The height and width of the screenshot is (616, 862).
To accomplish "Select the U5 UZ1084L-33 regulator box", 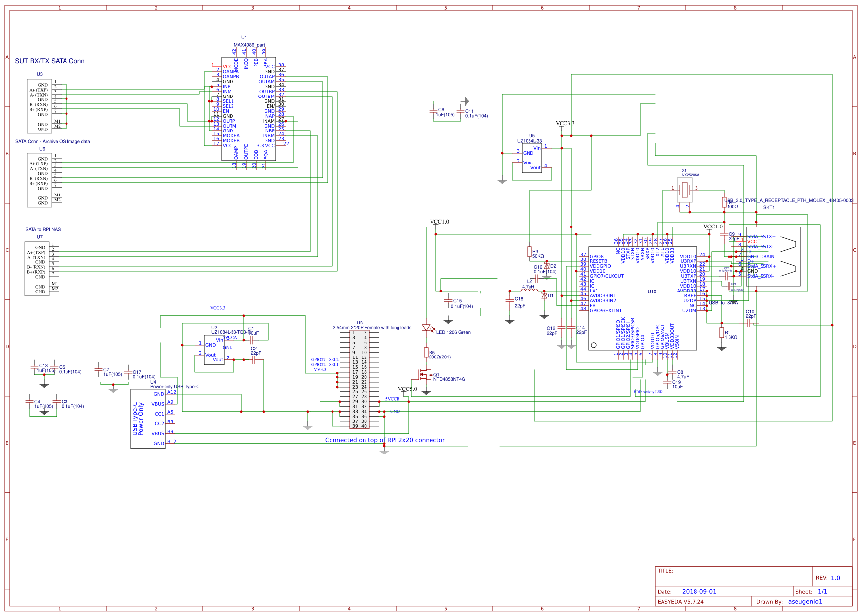I will (x=532, y=158).
